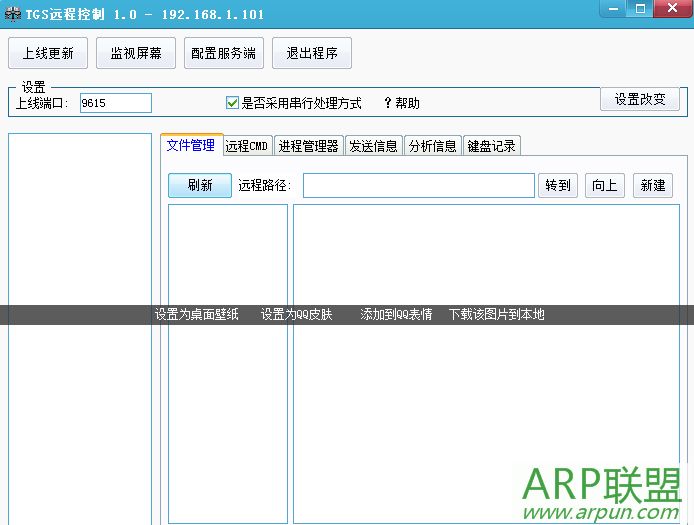
Task: Switch to the 文件管理 tab
Action: point(191,145)
